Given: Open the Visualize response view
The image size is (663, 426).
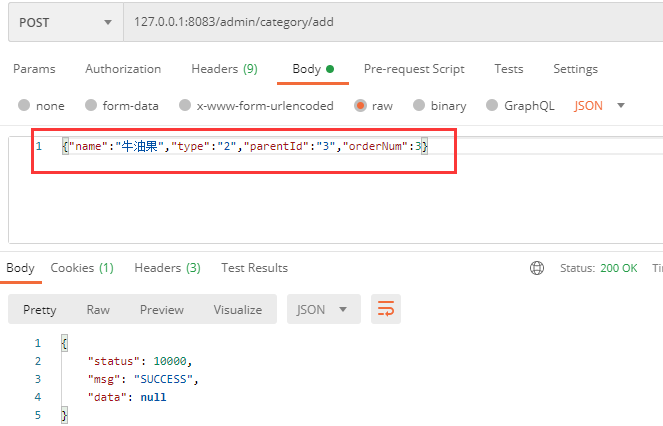Looking at the screenshot, I should [x=238, y=310].
